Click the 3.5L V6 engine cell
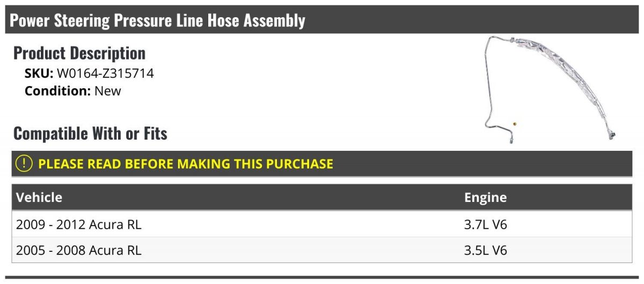The height and width of the screenshot is (284, 644). [485, 250]
